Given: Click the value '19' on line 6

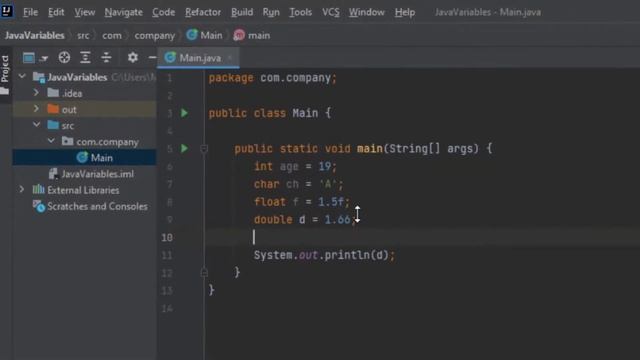Looking at the screenshot, I should (325, 167).
